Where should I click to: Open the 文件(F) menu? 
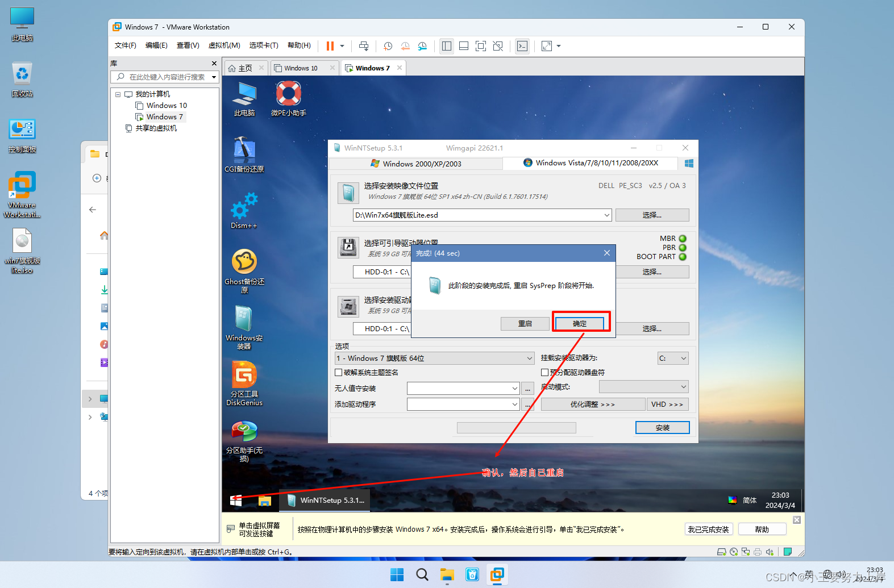pyautogui.click(x=125, y=45)
